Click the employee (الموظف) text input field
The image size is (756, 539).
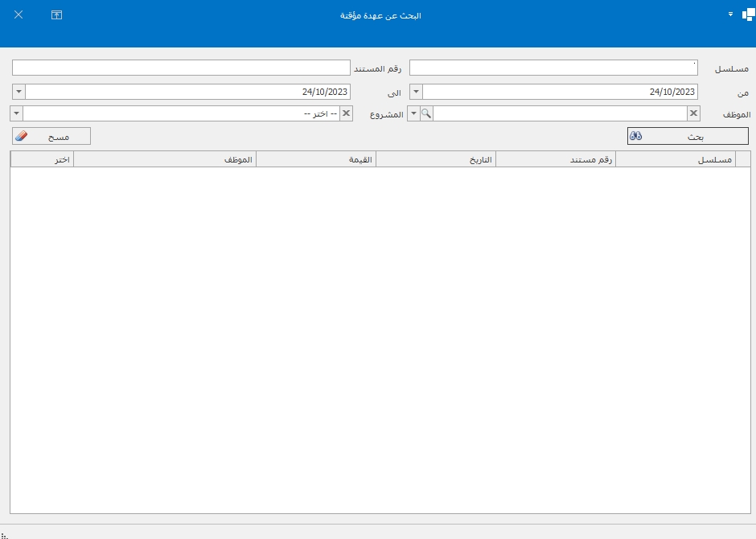point(560,114)
